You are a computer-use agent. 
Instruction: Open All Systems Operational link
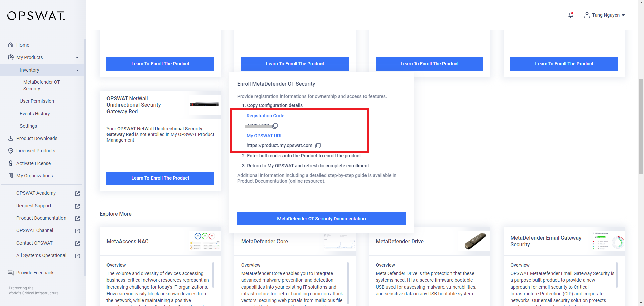tap(41, 255)
